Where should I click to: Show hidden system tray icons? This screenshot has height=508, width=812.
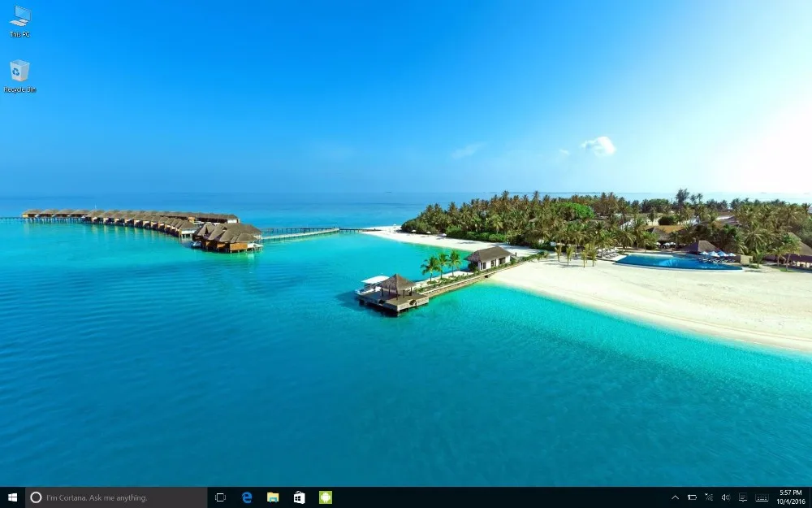(x=675, y=497)
